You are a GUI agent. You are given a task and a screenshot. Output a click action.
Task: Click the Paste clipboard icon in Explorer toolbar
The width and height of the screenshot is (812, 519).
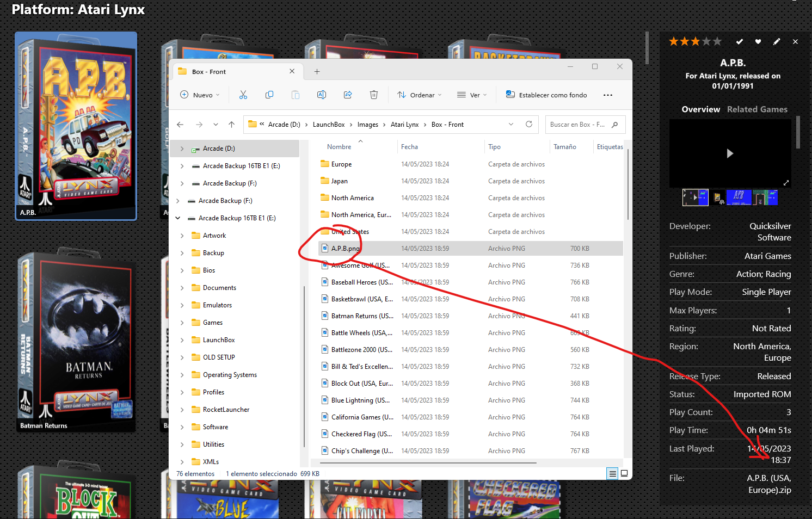pos(296,95)
